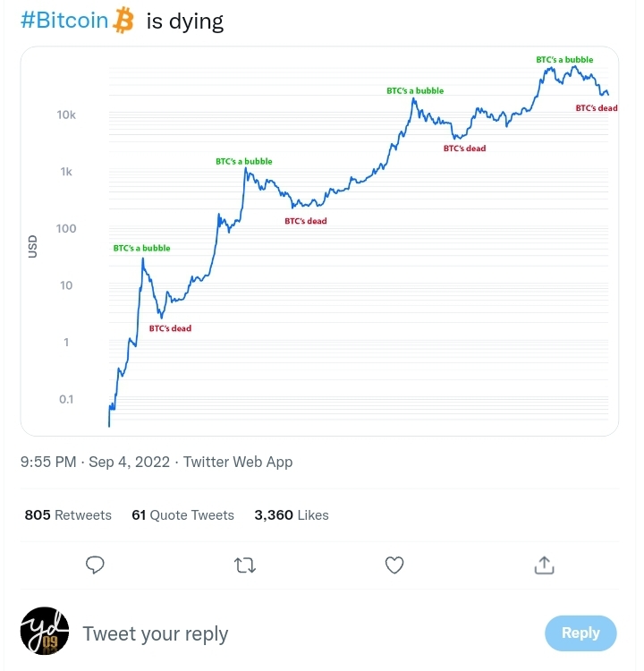Click the blue Reply button
Viewport: 644px width, 671px height.
click(580, 633)
